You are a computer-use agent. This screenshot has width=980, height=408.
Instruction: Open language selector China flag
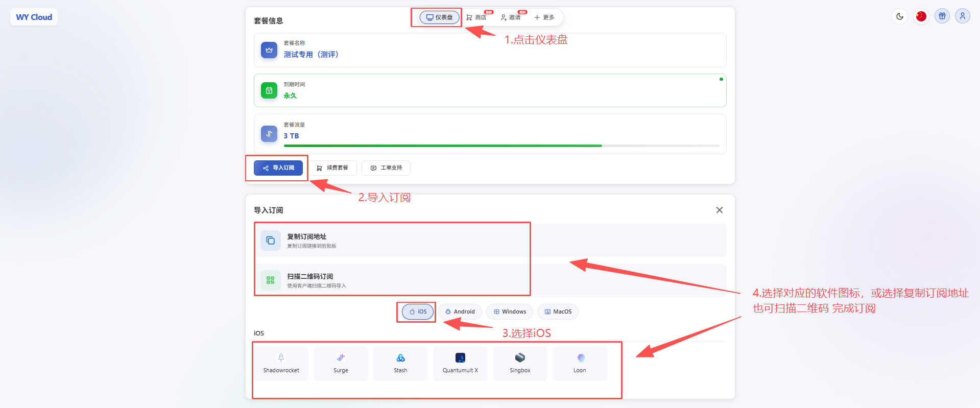(x=921, y=16)
